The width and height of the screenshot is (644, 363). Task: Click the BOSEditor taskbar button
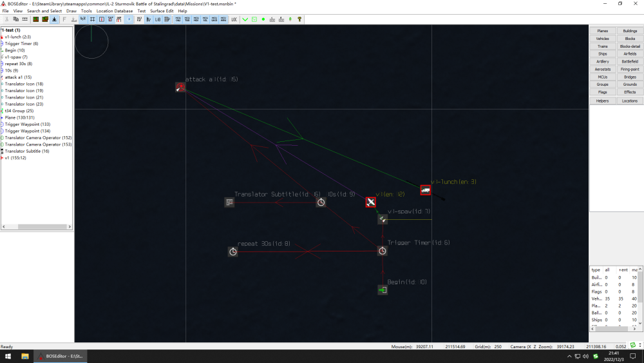coord(61,356)
